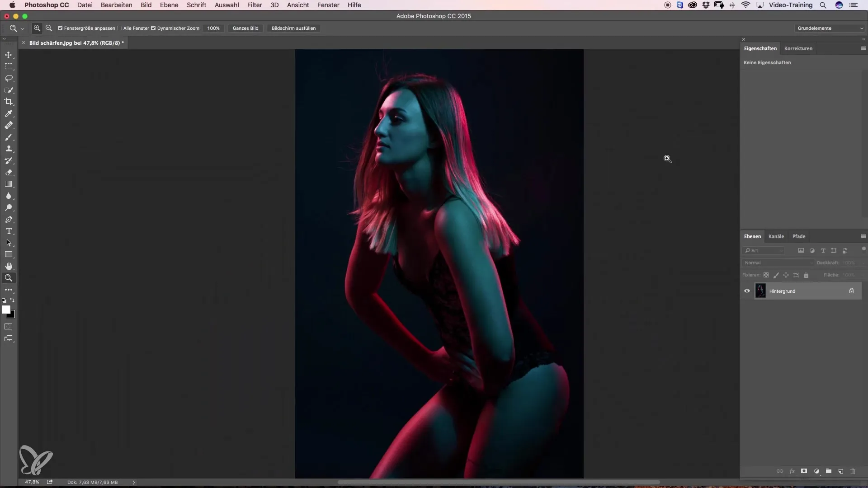Image resolution: width=868 pixels, height=488 pixels.
Task: Create new layer icon in Ebenen panel
Action: [840, 471]
